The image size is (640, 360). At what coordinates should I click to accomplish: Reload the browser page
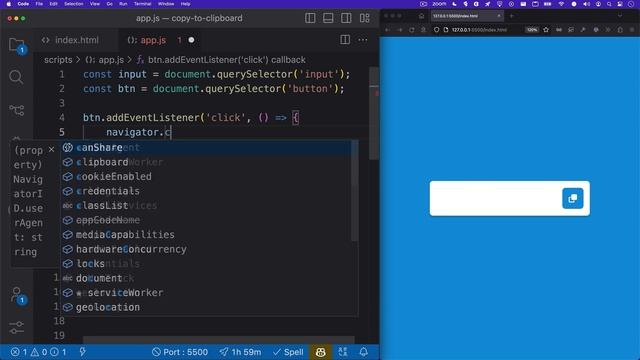click(411, 30)
